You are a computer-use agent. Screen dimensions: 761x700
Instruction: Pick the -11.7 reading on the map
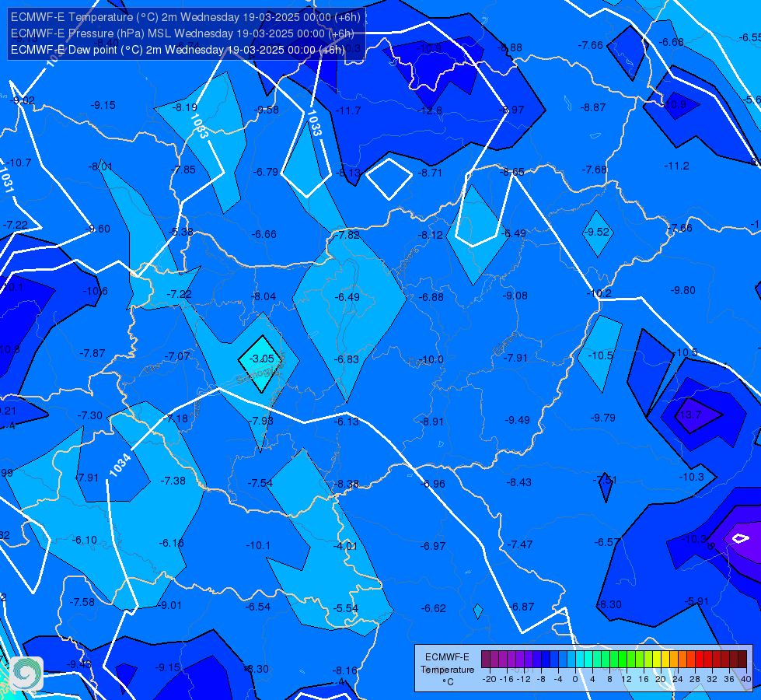348,110
